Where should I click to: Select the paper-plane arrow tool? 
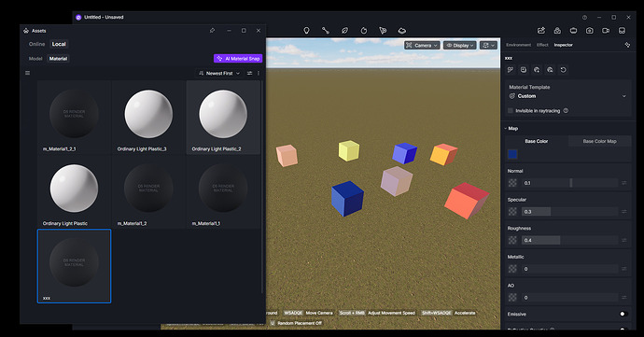(383, 31)
